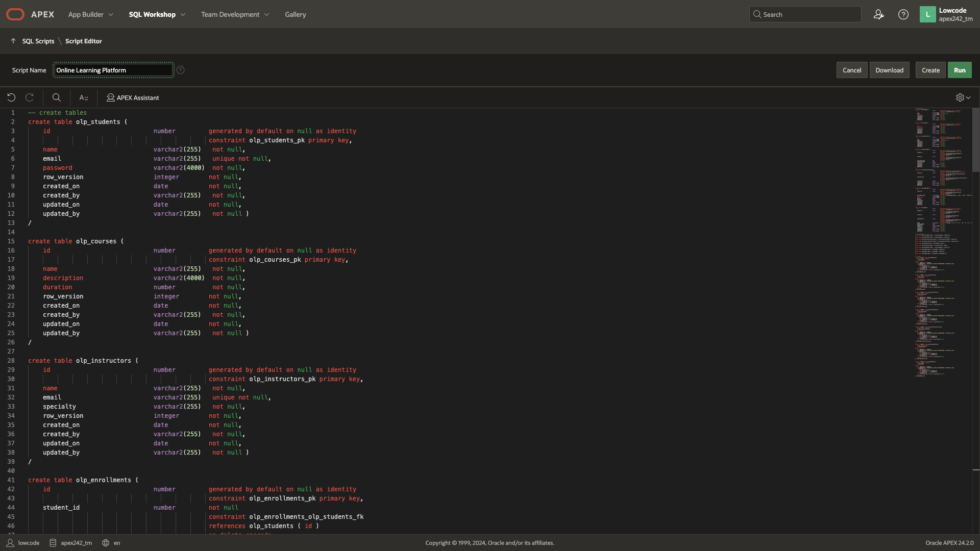Follow the SQL Scripts breadcrumb link
This screenshot has height=551, width=980.
38,41
